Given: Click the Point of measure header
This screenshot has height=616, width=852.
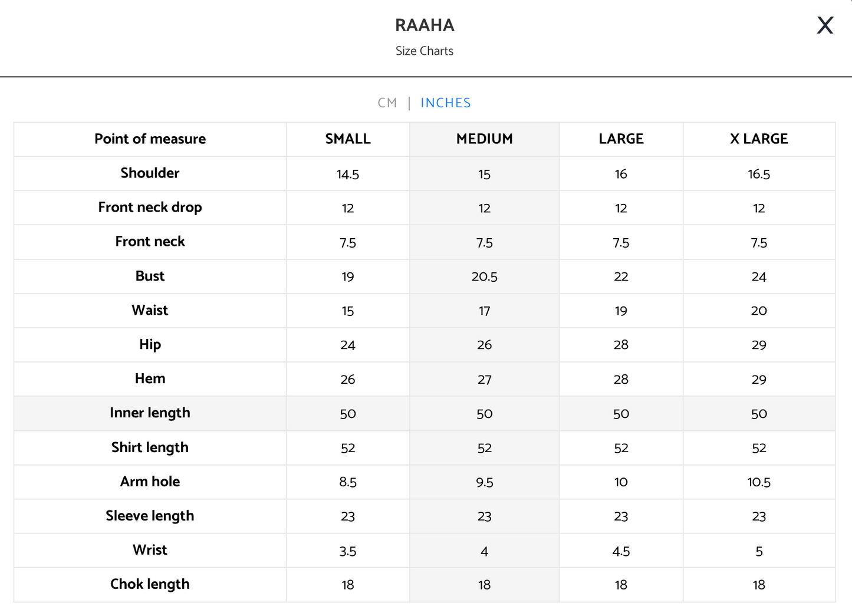Looking at the screenshot, I should (150, 139).
